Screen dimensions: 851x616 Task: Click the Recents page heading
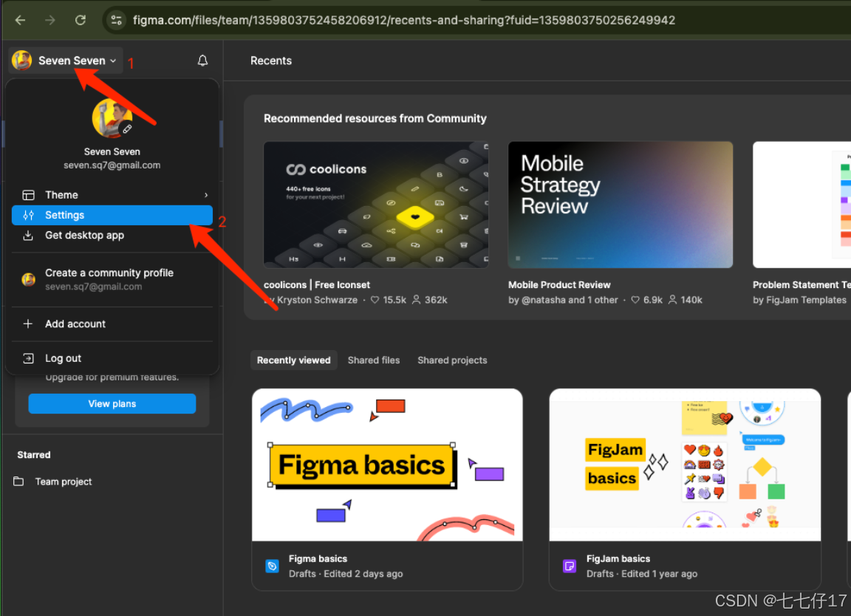pos(271,61)
